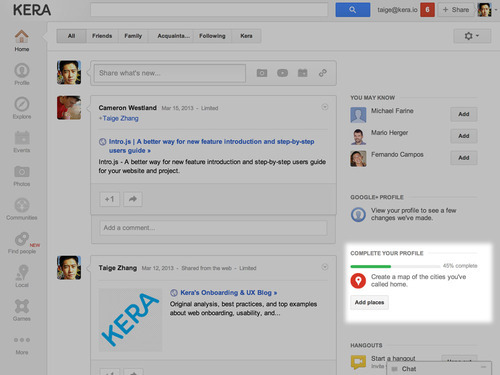
Task: Click the Share what's new field
Action: [x=170, y=73]
